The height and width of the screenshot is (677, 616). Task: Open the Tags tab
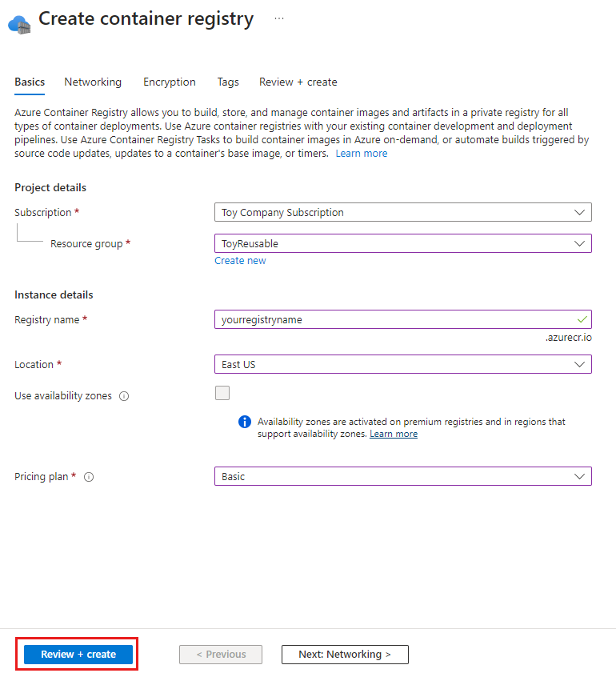(227, 82)
